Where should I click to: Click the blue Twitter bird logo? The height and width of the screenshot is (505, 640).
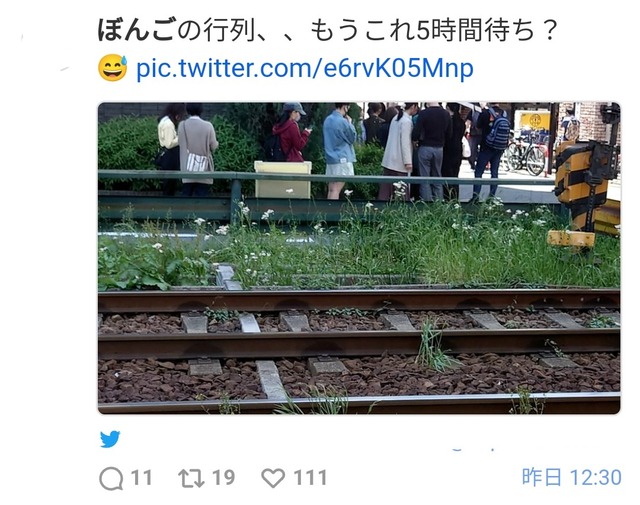[110, 439]
